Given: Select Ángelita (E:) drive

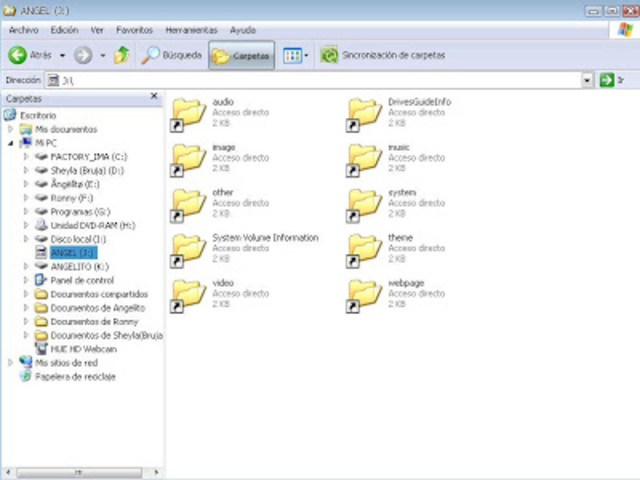Looking at the screenshot, I should point(75,184).
